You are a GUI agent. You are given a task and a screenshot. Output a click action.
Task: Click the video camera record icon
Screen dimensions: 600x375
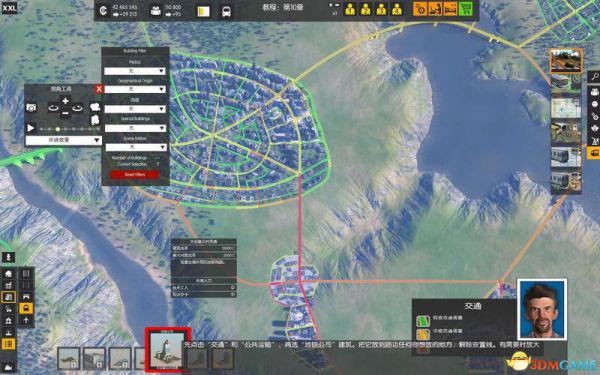(95, 107)
